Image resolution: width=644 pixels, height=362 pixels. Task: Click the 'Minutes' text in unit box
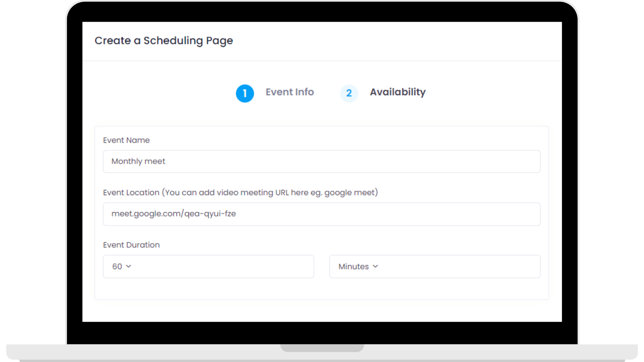pyautogui.click(x=353, y=266)
